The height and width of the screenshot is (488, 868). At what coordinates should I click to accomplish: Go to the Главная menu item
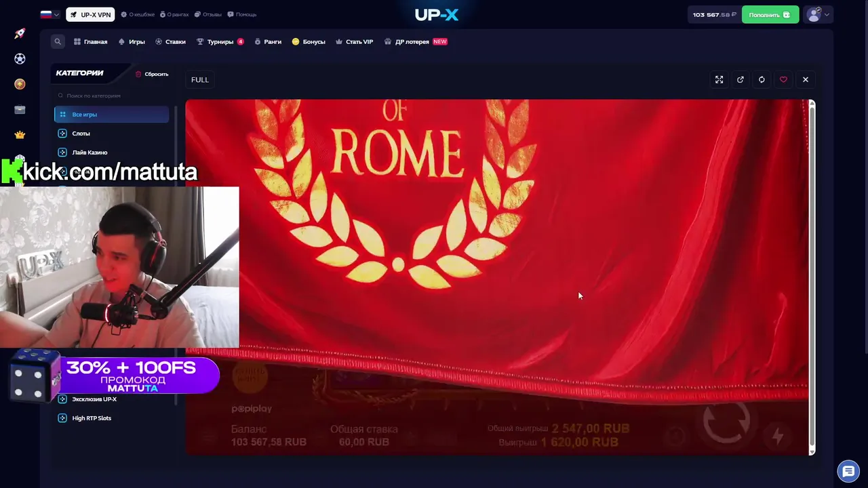pos(91,41)
